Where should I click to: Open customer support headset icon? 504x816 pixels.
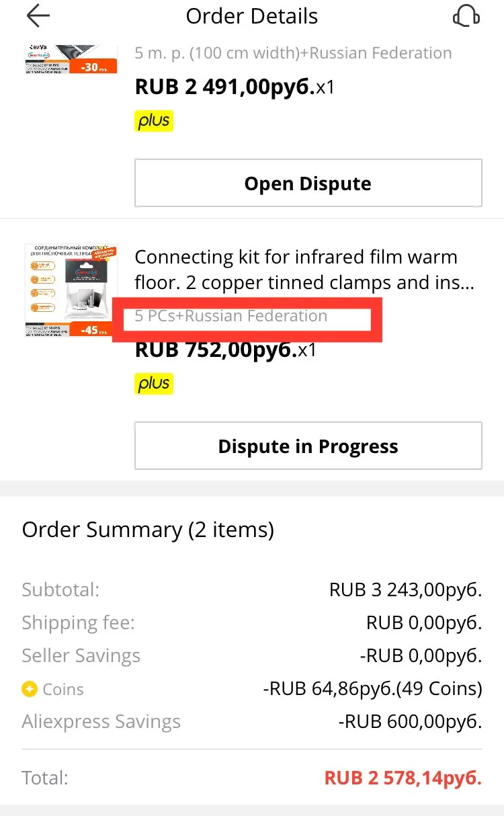pos(466,16)
